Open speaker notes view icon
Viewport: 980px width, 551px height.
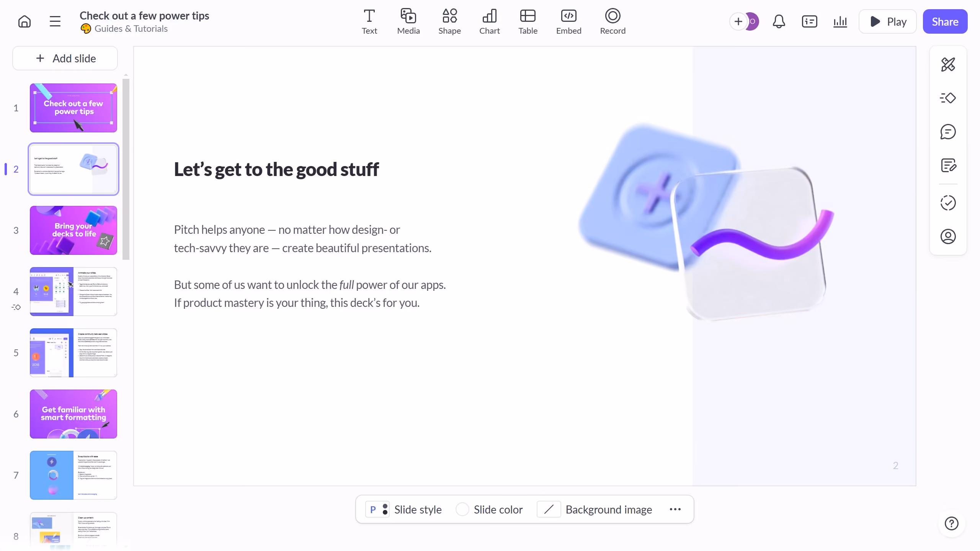[x=810, y=21]
